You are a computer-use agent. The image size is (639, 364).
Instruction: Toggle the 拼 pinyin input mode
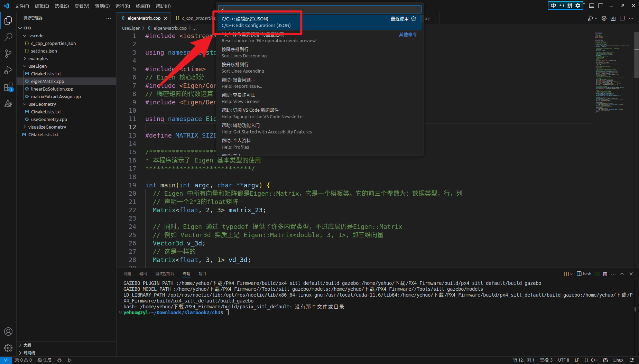[570, 6]
